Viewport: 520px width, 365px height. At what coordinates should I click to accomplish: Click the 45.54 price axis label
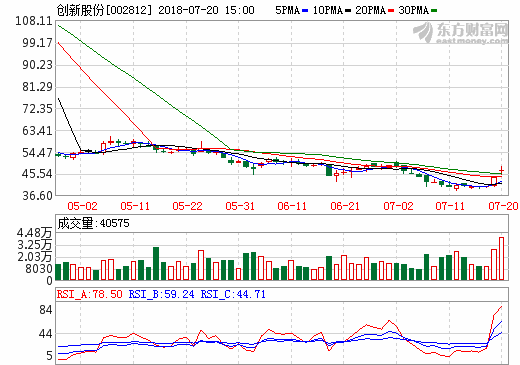[x=37, y=174]
